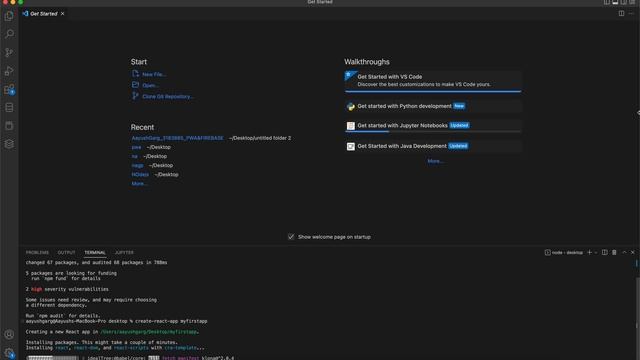Open the Manage gear icon

pyautogui.click(x=9, y=353)
